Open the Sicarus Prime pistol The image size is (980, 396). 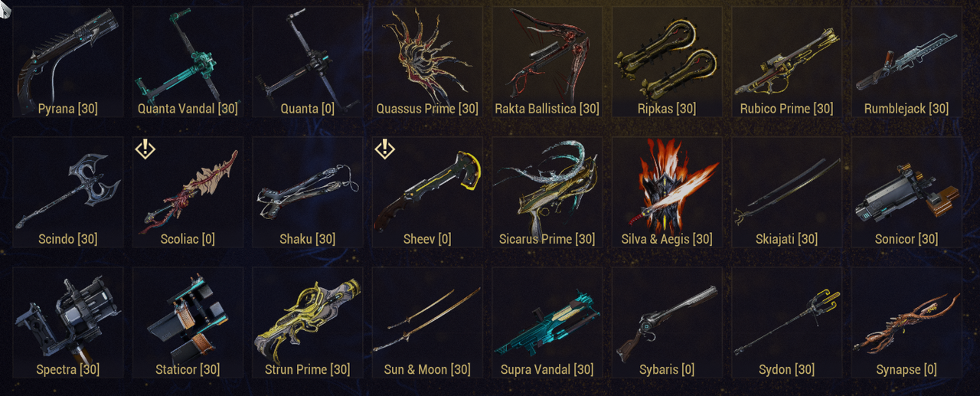click(x=547, y=192)
